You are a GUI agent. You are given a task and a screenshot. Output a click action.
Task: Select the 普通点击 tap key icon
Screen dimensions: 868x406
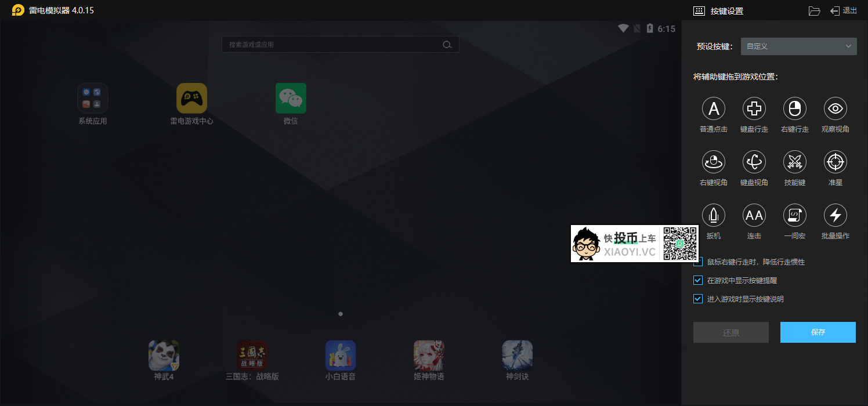(x=714, y=108)
